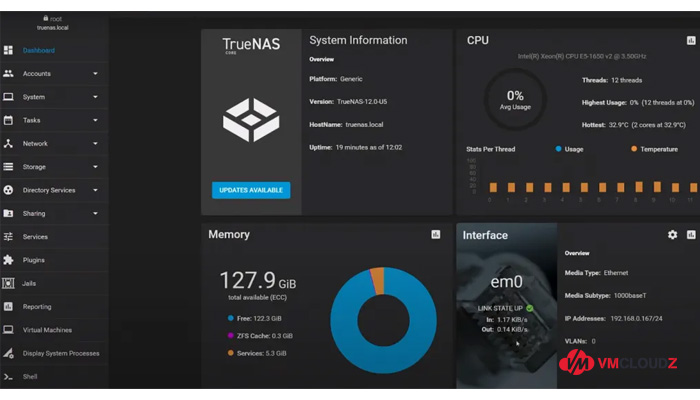Open the Reporting menu item
This screenshot has height=400, width=700.
click(54, 306)
